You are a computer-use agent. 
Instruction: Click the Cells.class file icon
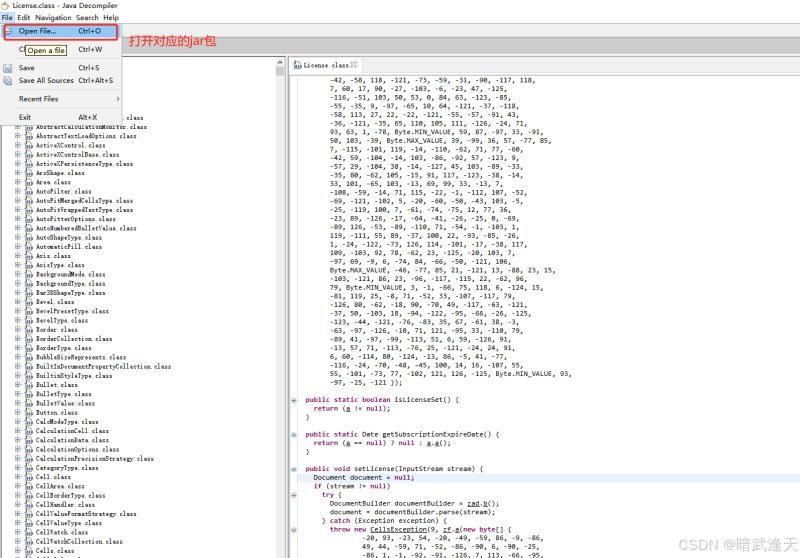[x=29, y=550]
